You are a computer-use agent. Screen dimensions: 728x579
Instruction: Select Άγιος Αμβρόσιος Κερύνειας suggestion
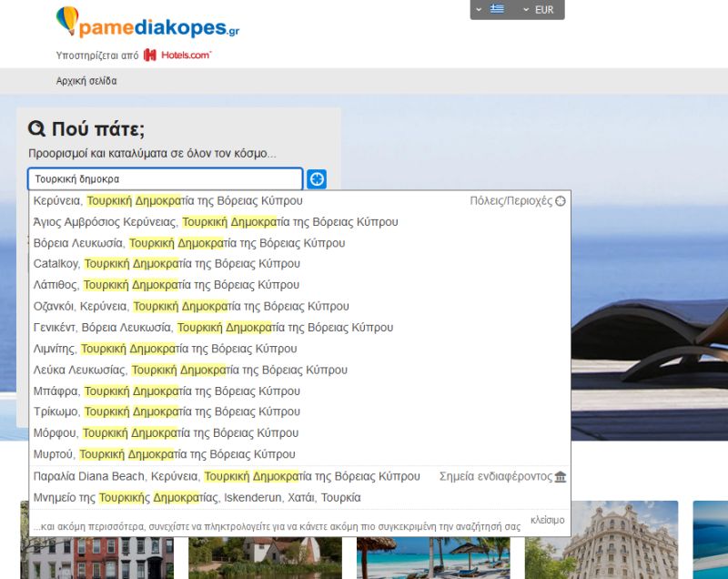[299, 222]
